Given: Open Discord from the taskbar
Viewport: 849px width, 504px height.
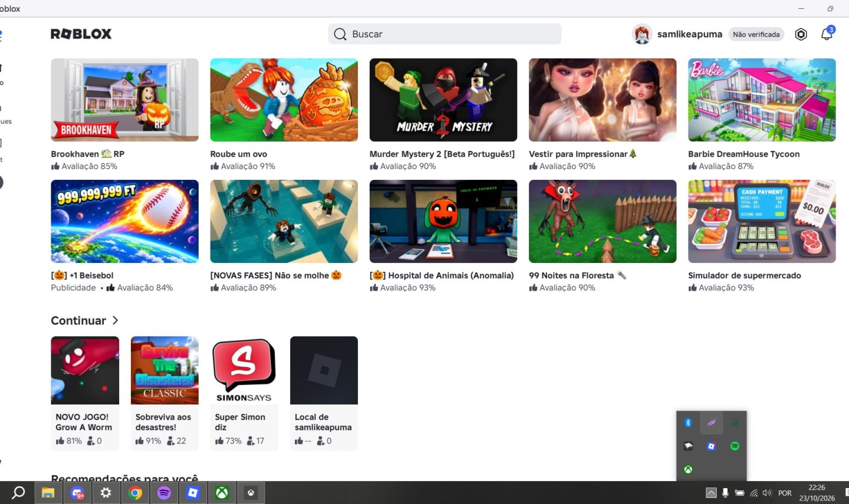Looking at the screenshot, I should [x=77, y=493].
